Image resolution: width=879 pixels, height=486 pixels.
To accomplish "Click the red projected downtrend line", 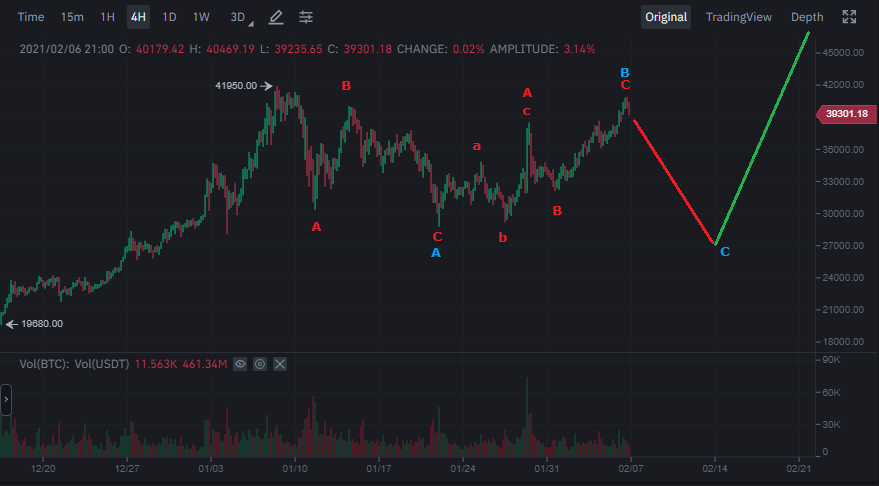I will click(x=675, y=182).
